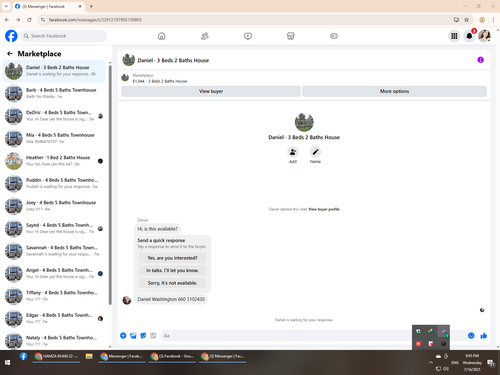Screen dimensions: 500x375
Task: Open a new browser tab
Action: 91,6
